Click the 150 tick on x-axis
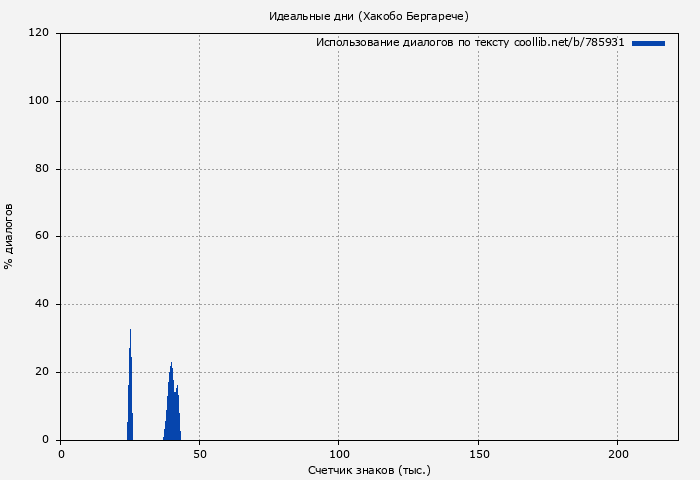 pos(478,454)
